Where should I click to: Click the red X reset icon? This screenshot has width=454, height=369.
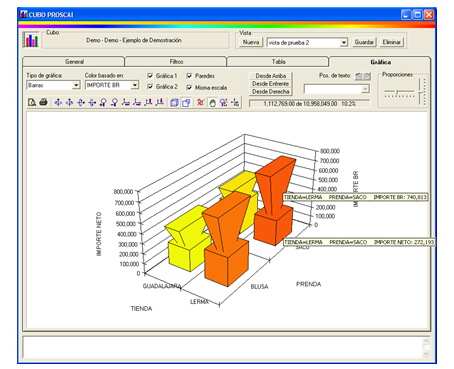(200, 102)
